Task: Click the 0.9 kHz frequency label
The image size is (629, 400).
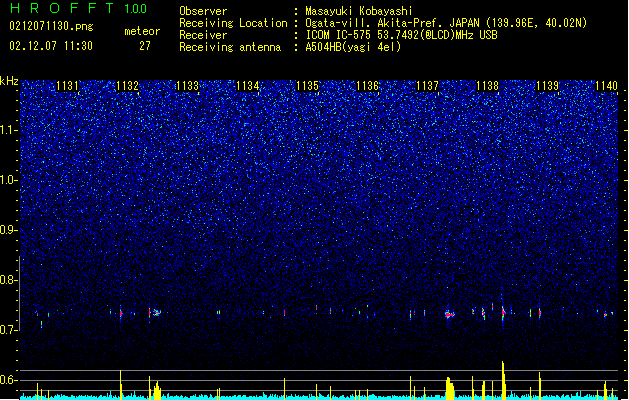Action: pyautogui.click(x=8, y=230)
